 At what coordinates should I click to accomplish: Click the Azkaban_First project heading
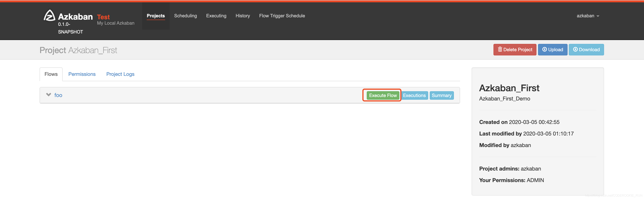[509, 88]
